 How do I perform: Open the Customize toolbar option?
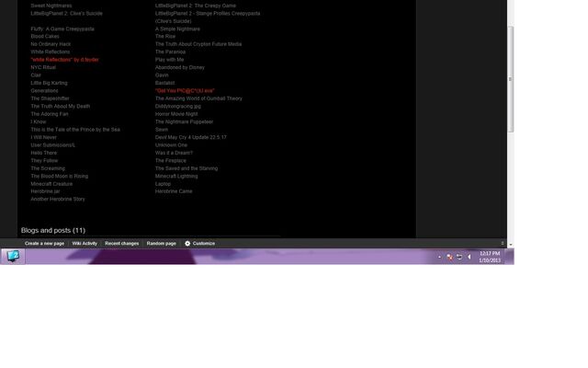pos(204,243)
